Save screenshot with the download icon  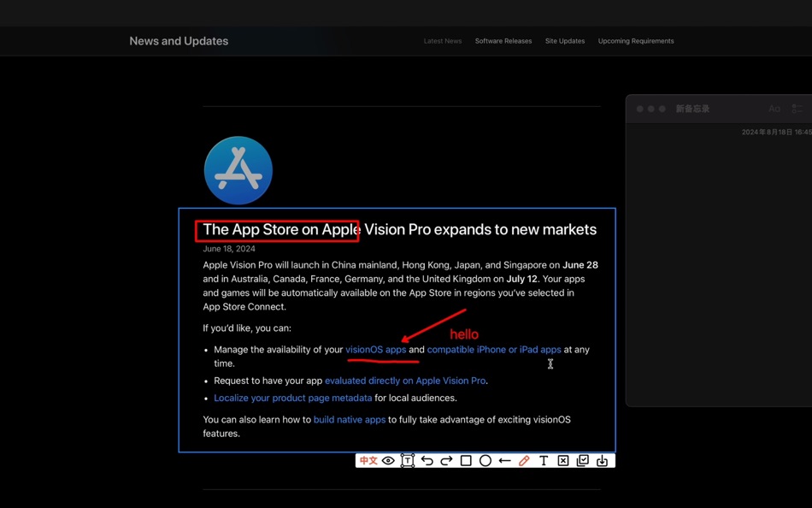[x=602, y=460]
